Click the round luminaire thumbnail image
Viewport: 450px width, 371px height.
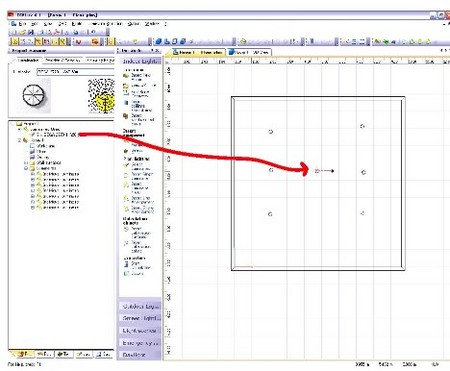(33, 95)
